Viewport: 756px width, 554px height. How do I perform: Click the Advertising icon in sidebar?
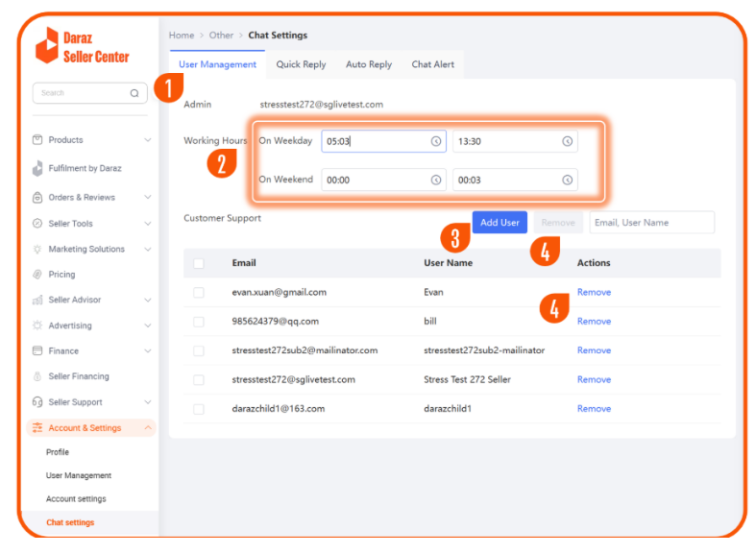point(37,325)
